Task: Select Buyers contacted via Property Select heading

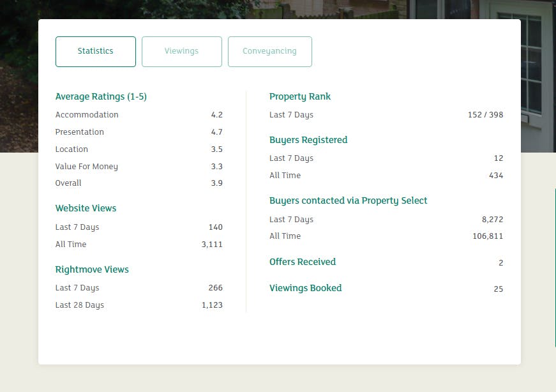Action: [x=348, y=200]
